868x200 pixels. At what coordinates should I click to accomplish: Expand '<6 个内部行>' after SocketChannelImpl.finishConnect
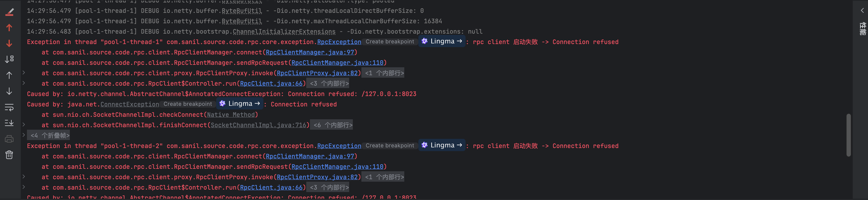333,125
